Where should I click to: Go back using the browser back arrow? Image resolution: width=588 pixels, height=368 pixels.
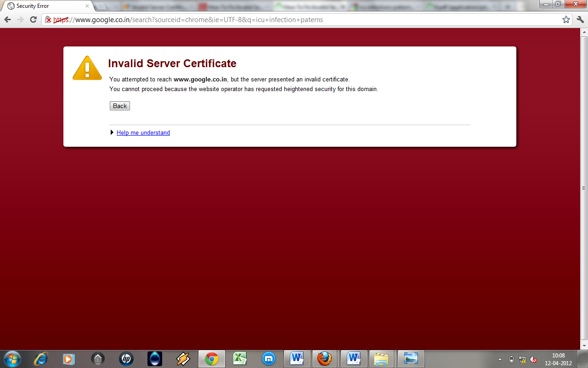tap(8, 20)
